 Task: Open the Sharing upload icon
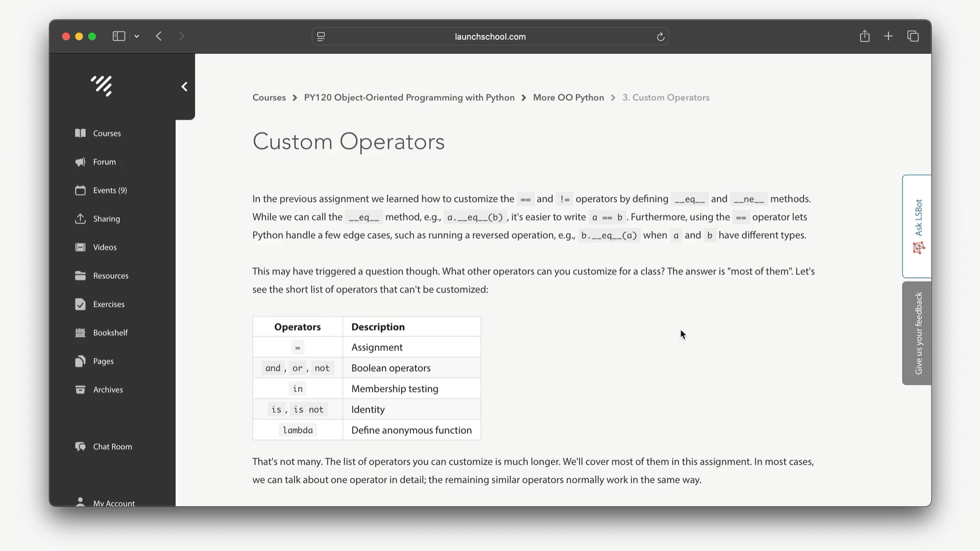point(80,219)
